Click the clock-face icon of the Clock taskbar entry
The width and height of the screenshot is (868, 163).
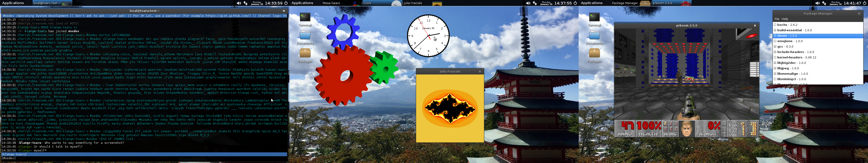tap(396, 3)
